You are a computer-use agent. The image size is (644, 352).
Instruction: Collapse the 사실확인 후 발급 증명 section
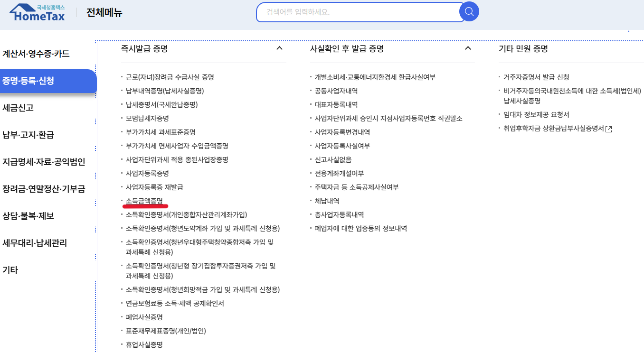click(468, 48)
